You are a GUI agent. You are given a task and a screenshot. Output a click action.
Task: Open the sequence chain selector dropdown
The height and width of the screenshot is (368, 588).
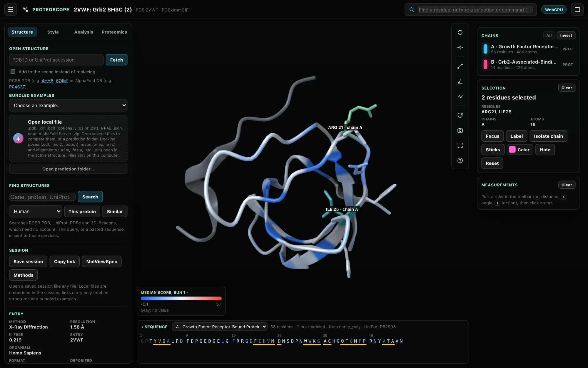(x=220, y=327)
